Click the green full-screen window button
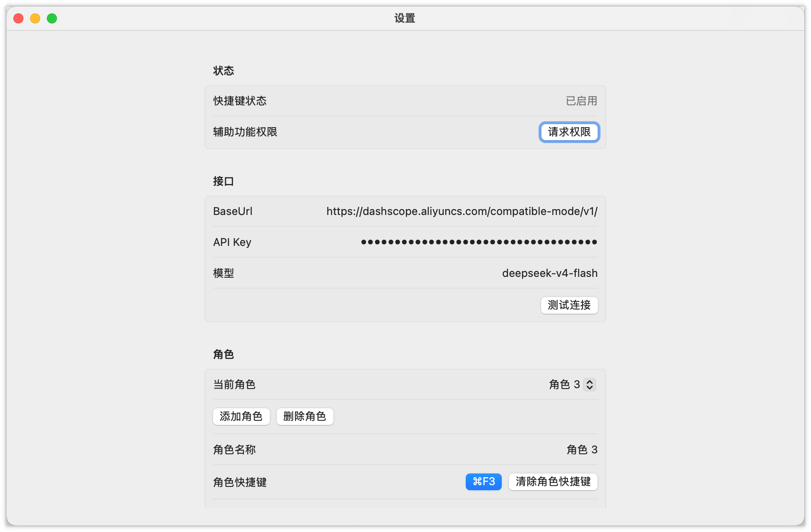The width and height of the screenshot is (811, 532). pyautogui.click(x=52, y=18)
